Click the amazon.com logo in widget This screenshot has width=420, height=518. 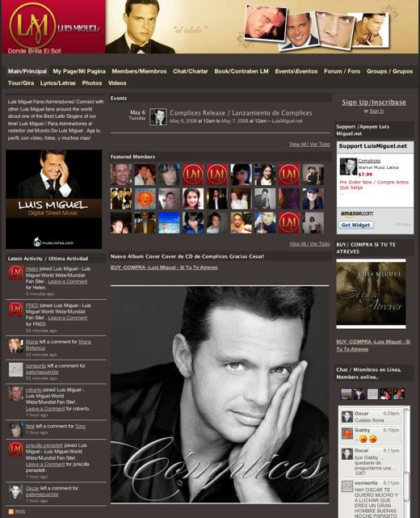(357, 214)
